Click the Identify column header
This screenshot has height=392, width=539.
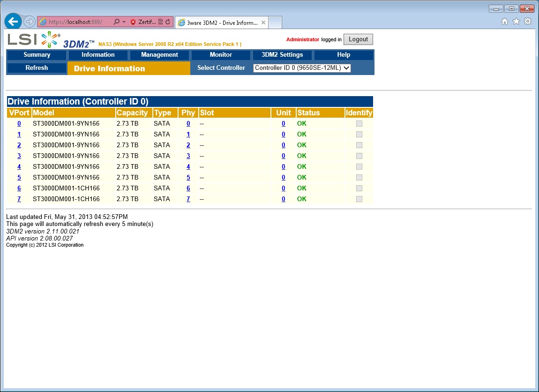click(359, 113)
